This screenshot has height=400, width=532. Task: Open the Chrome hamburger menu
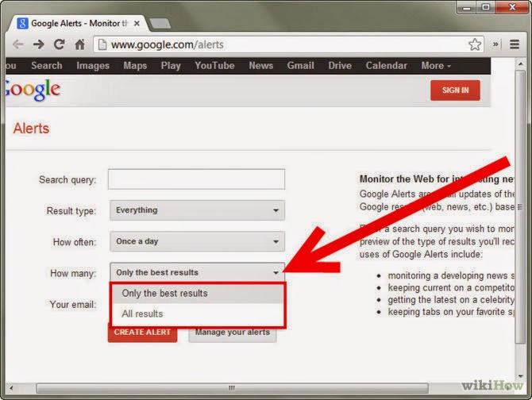[x=515, y=44]
